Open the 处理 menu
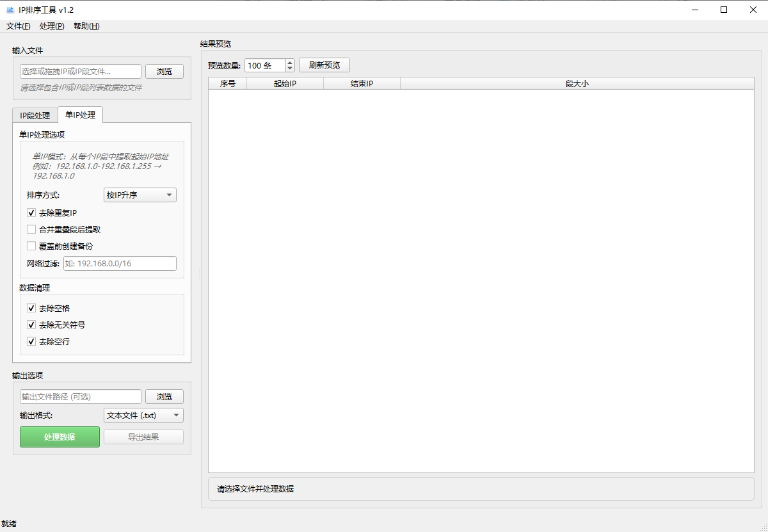 (51, 26)
